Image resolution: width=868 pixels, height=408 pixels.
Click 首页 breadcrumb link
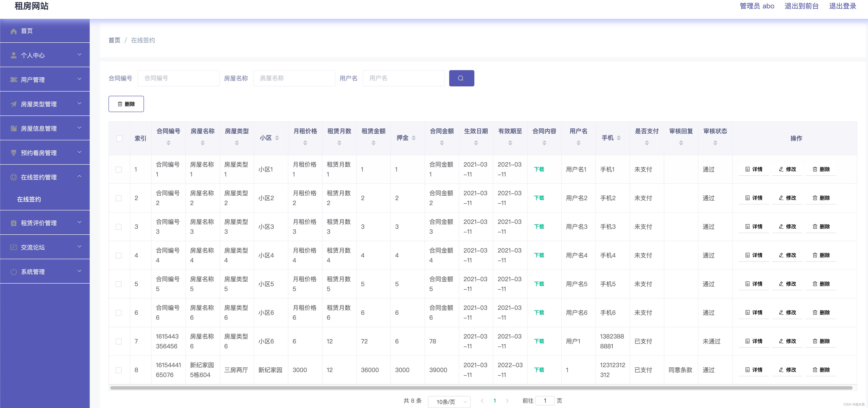pyautogui.click(x=114, y=40)
